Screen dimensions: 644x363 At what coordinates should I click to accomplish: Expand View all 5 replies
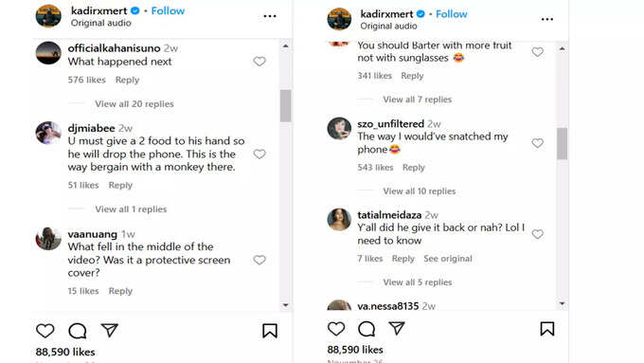(418, 282)
